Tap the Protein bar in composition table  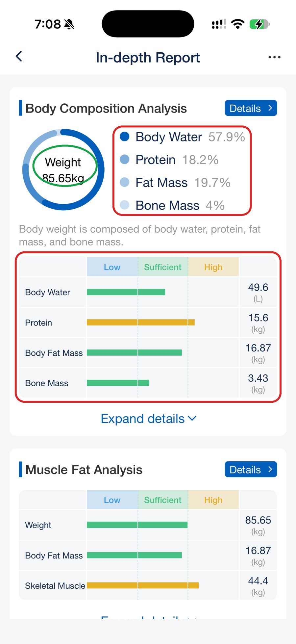coord(141,322)
